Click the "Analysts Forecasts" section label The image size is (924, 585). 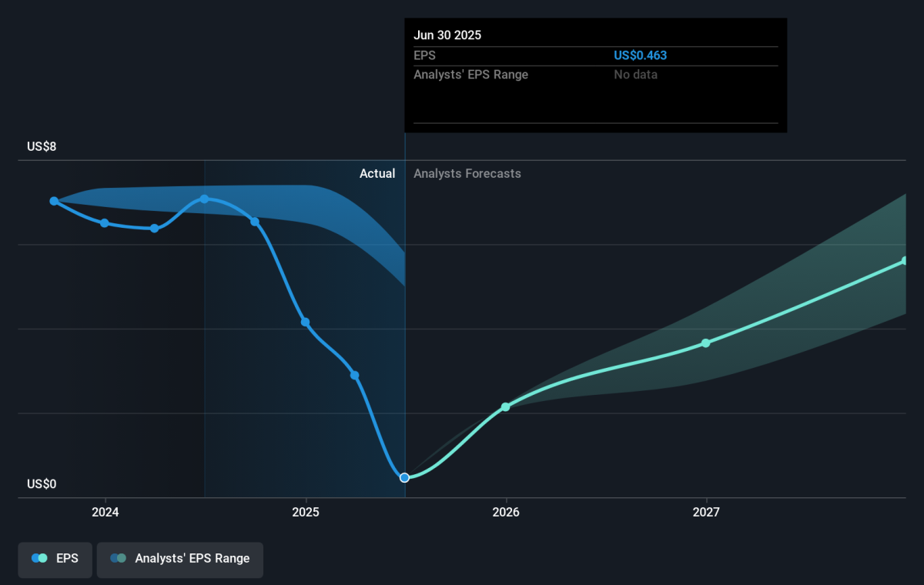467,174
